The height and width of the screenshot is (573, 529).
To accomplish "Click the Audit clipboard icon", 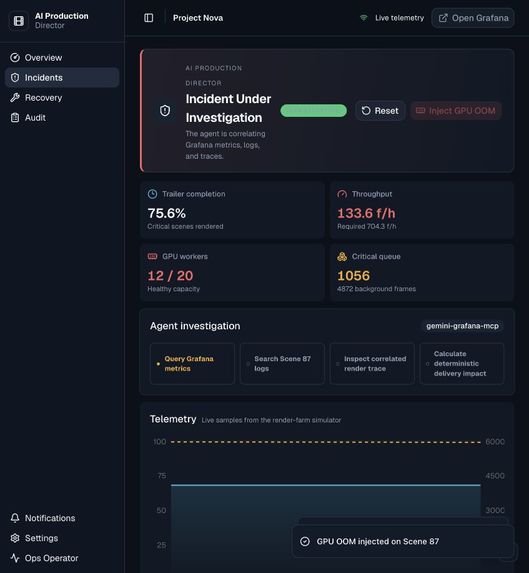I will pos(15,118).
